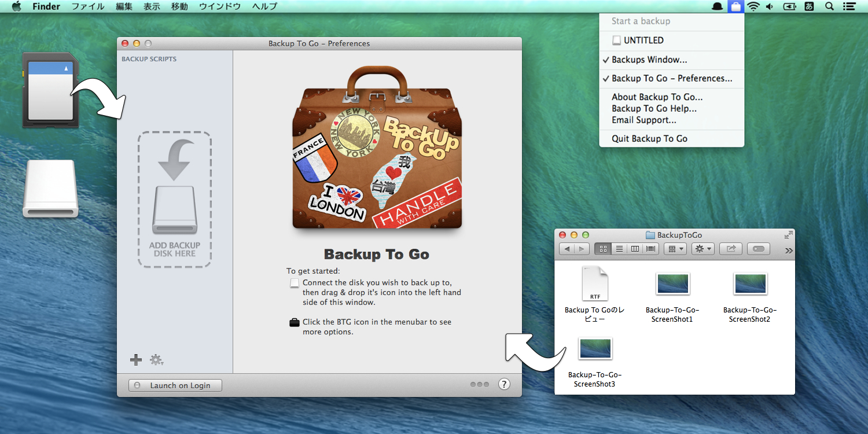Open Backup To Go Help…
Viewport: 868px width, 434px height.
point(672,108)
